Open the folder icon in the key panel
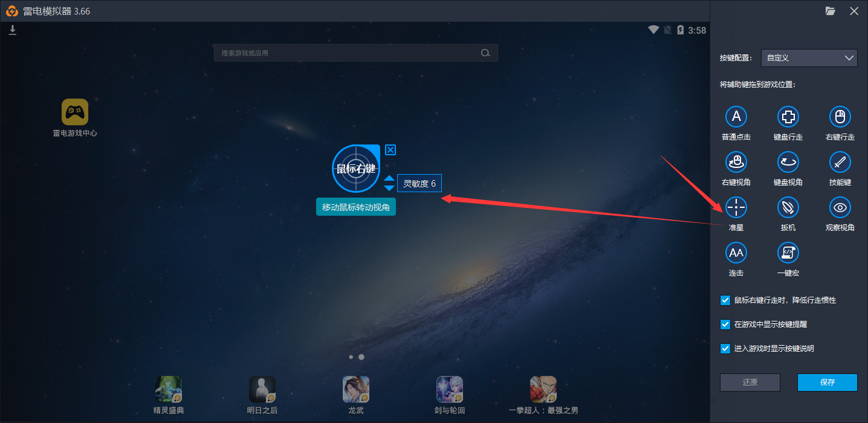Screen dimensions: 868x423 [830, 11]
